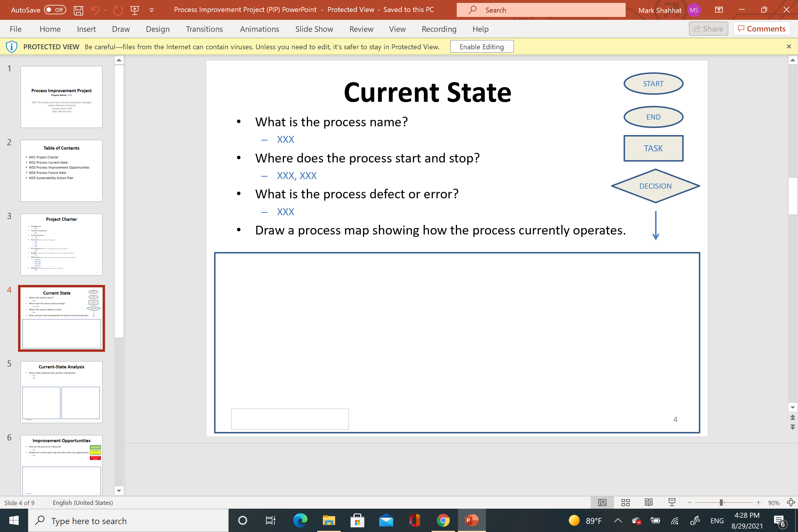
Task: Open the Ribbon Display Options menu
Action: (x=719, y=10)
